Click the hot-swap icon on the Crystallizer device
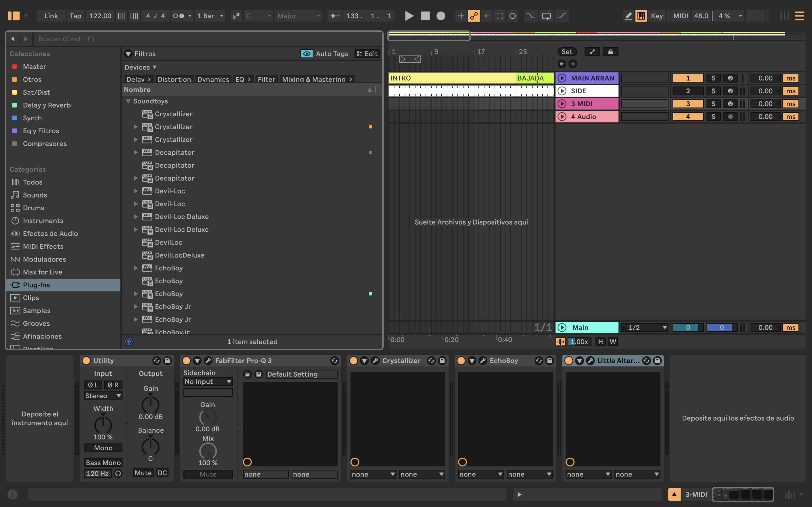812x507 pixels. (x=431, y=361)
